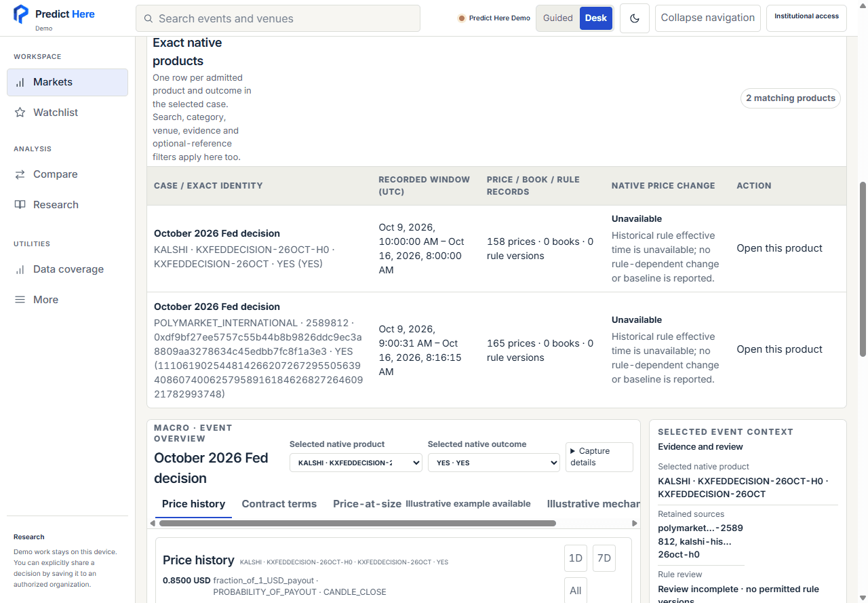This screenshot has width=868, height=603.
Task: Open Watchlist in the sidebar
Action: point(67,113)
